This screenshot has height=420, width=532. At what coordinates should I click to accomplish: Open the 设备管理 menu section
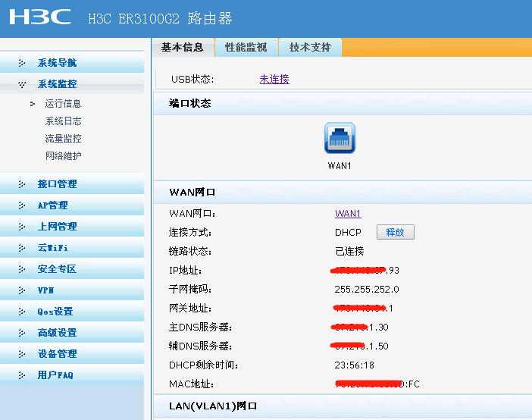point(72,353)
